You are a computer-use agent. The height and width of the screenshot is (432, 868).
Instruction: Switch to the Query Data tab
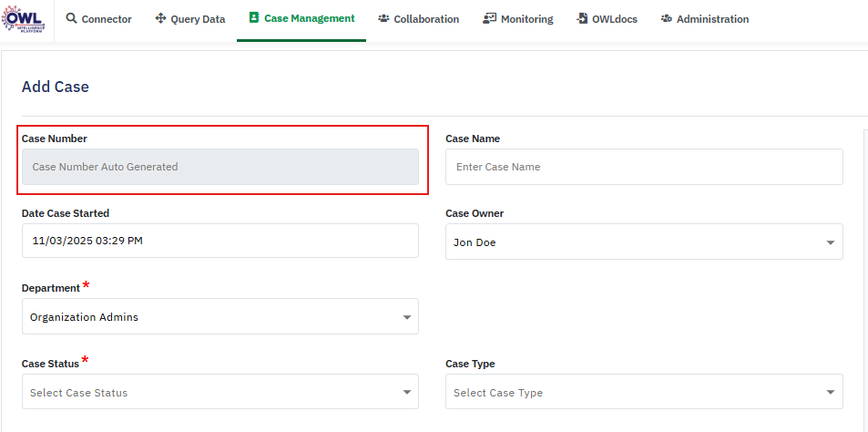[198, 19]
